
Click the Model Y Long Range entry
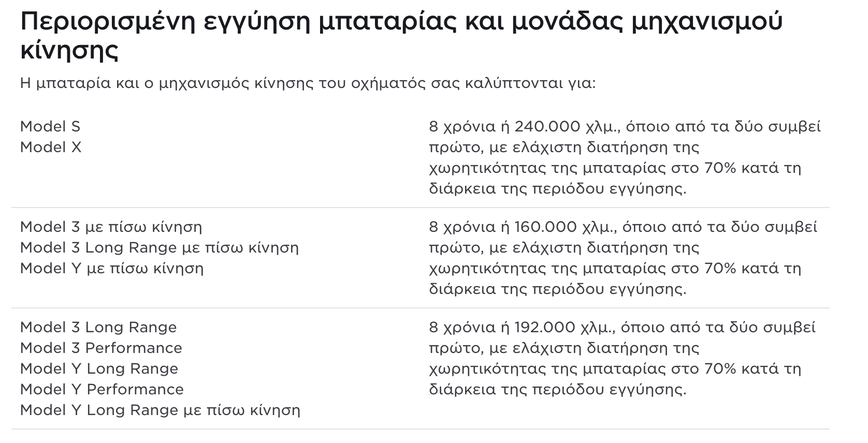(x=99, y=368)
